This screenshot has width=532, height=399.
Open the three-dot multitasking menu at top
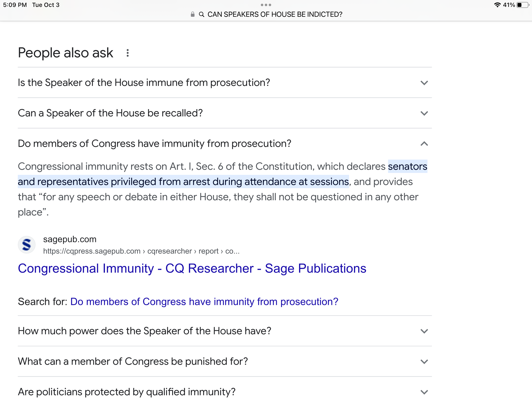click(x=266, y=5)
